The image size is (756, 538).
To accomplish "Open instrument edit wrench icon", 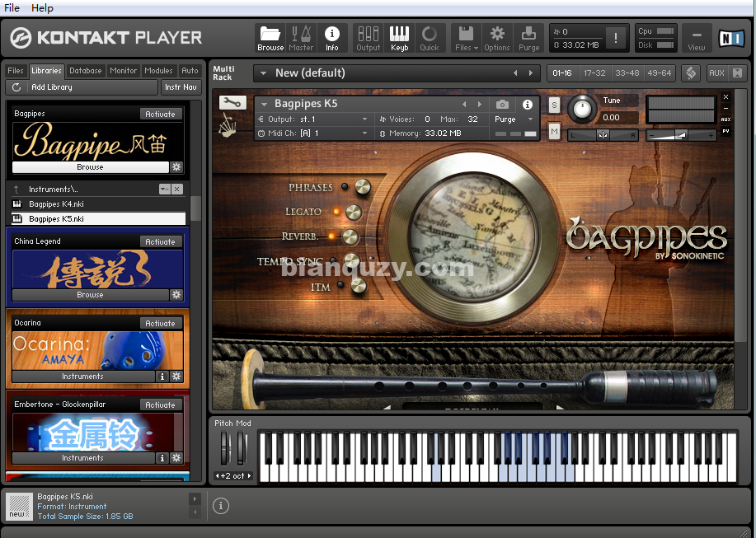I will coord(232,102).
